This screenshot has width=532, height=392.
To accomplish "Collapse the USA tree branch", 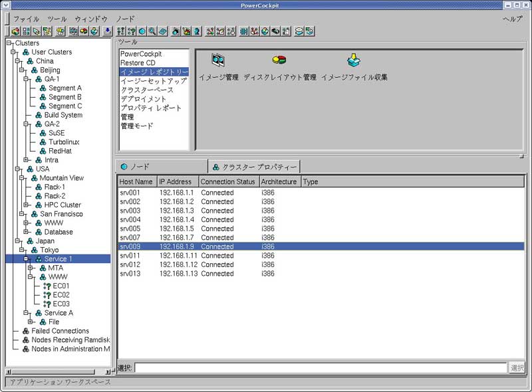I will [17, 169].
